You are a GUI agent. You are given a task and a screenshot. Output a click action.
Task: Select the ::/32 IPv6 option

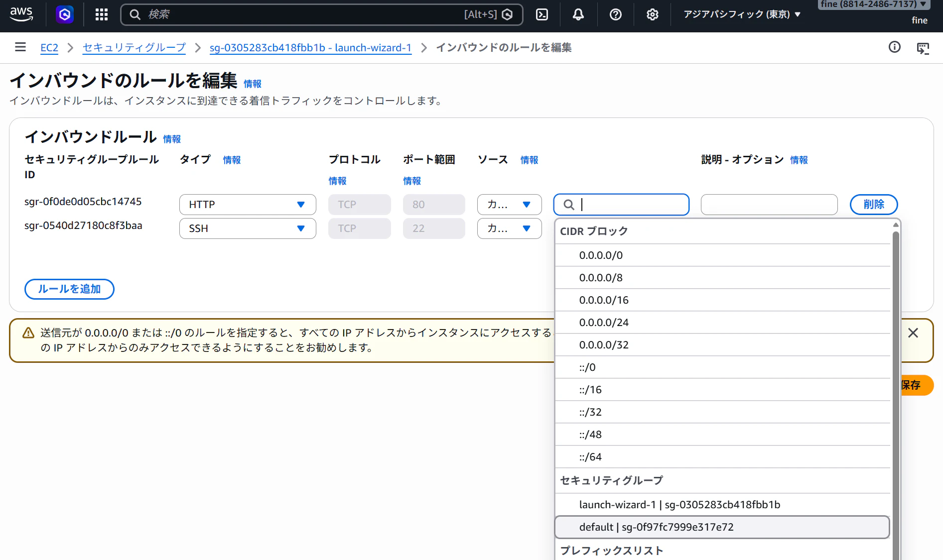(722, 412)
